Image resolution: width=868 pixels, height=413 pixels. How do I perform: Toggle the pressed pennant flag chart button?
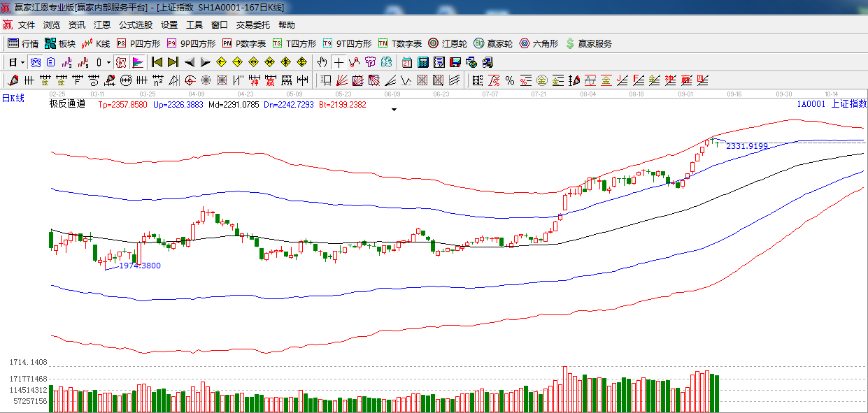[x=137, y=62]
